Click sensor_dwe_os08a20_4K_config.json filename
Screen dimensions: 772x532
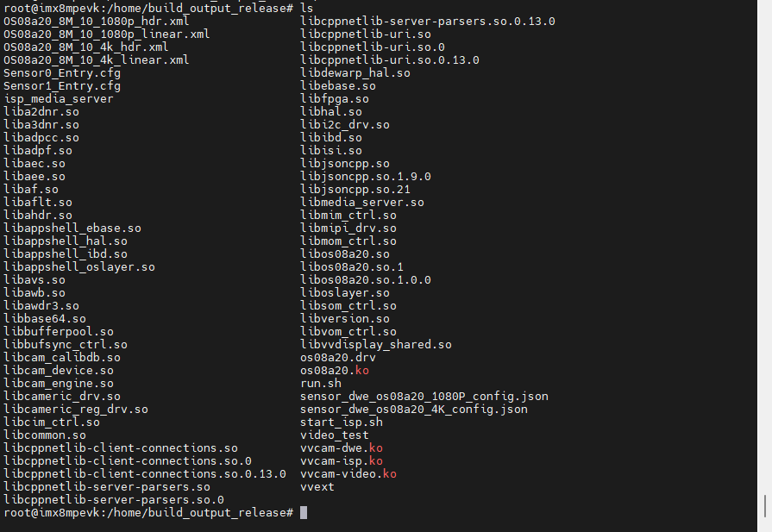(x=413, y=410)
